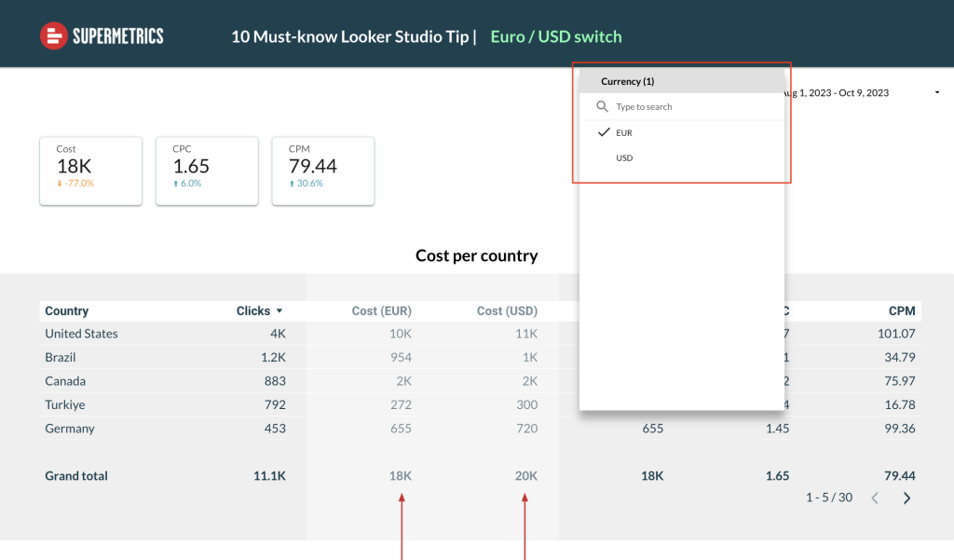Image resolution: width=954 pixels, height=560 pixels.
Task: Click the CPC 1.65 scorecard
Action: 207,171
